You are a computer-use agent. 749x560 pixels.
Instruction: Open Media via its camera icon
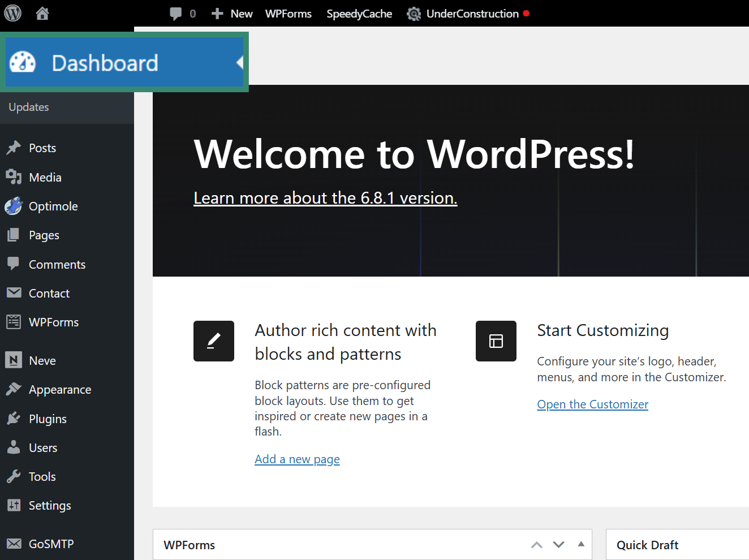[x=14, y=177]
